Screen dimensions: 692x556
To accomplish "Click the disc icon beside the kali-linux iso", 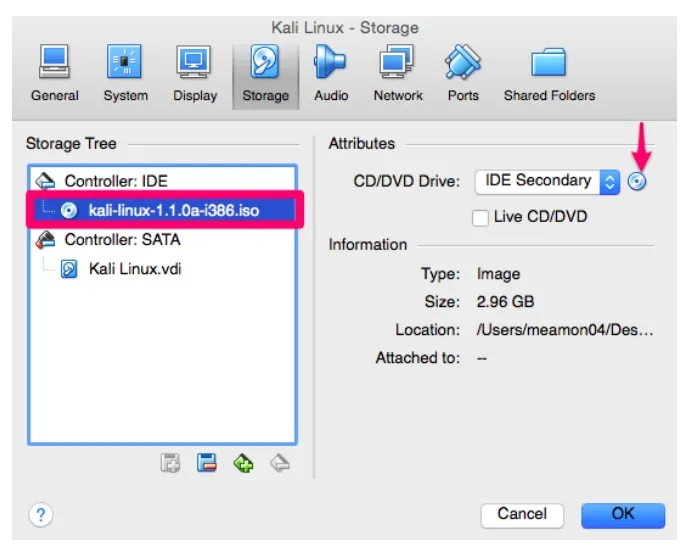I will click(x=69, y=210).
